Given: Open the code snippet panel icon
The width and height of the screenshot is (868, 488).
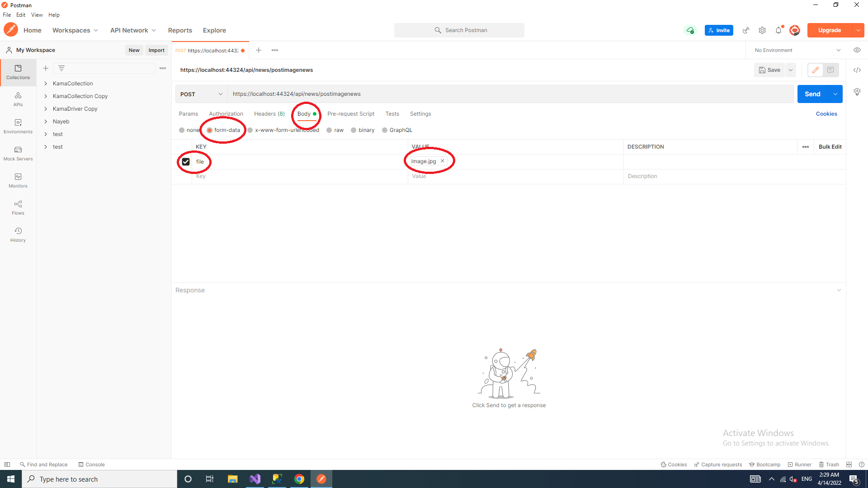Looking at the screenshot, I should coord(857,70).
